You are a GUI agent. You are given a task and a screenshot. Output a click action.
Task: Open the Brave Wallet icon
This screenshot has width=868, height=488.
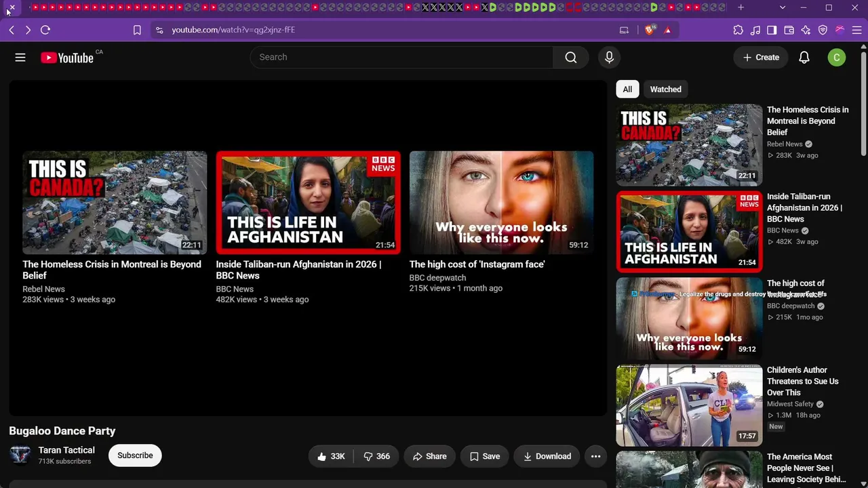point(789,30)
